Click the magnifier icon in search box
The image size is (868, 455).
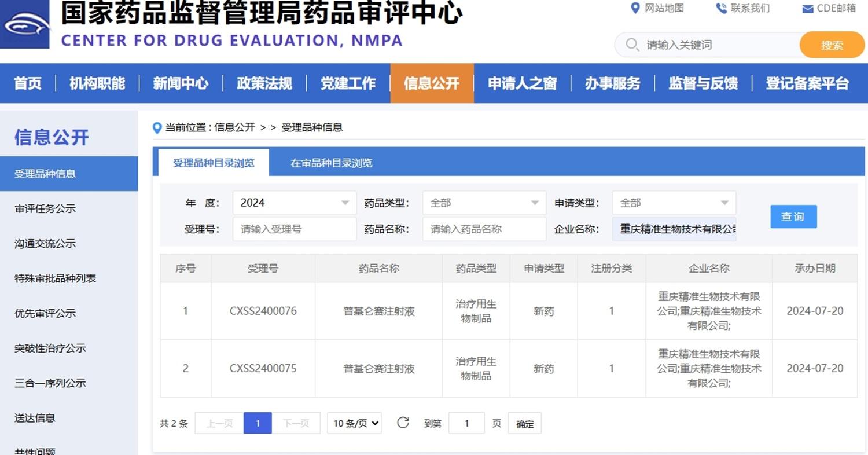coord(632,45)
